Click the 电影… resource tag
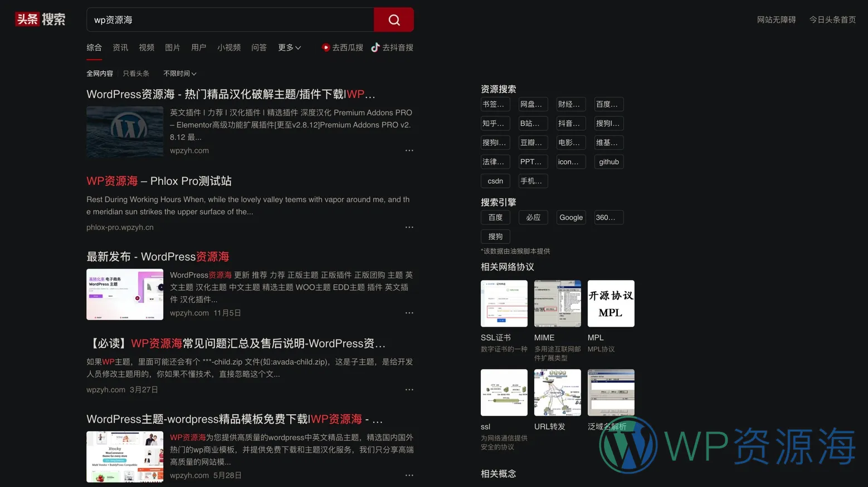Image resolution: width=868 pixels, height=487 pixels. pyautogui.click(x=571, y=143)
